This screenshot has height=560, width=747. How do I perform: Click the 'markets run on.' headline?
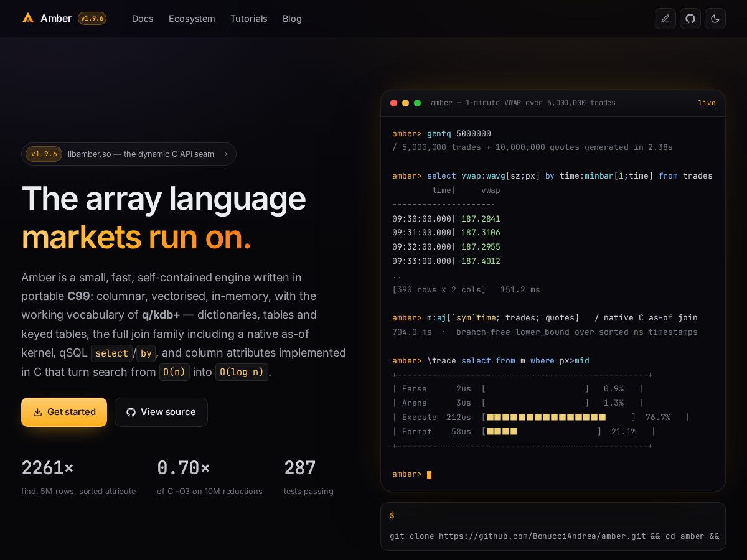[136, 237]
